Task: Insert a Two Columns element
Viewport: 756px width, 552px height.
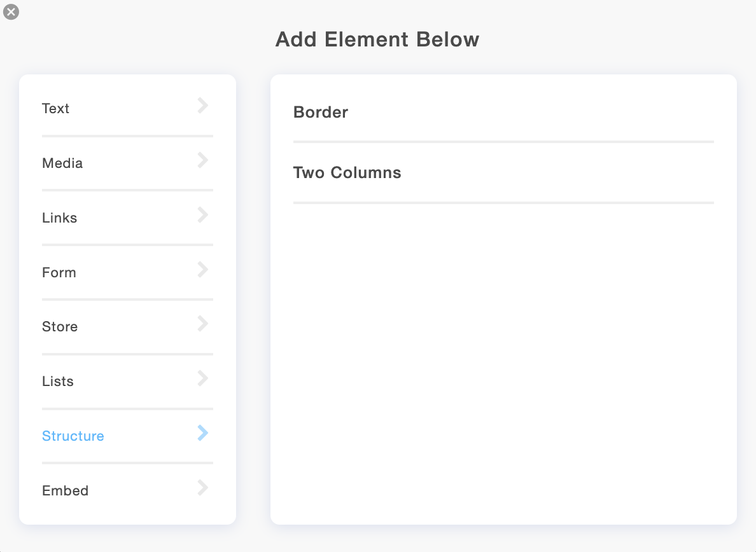Action: (x=347, y=173)
